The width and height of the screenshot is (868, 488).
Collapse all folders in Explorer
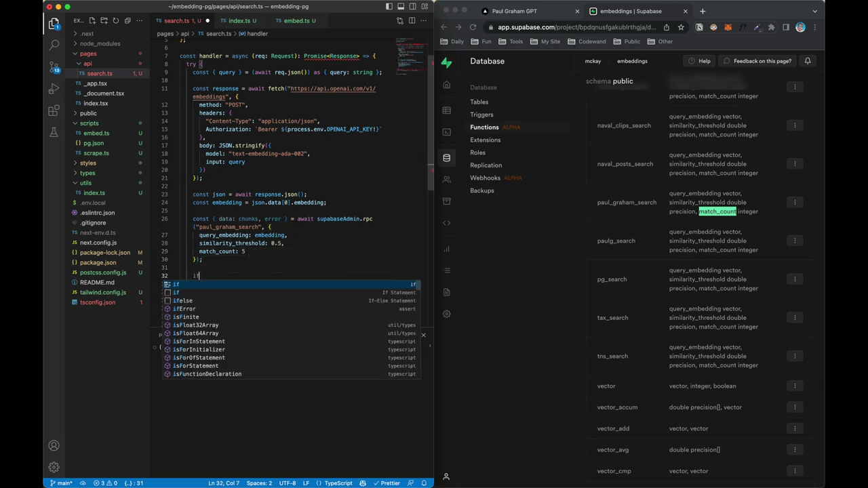pos(127,21)
